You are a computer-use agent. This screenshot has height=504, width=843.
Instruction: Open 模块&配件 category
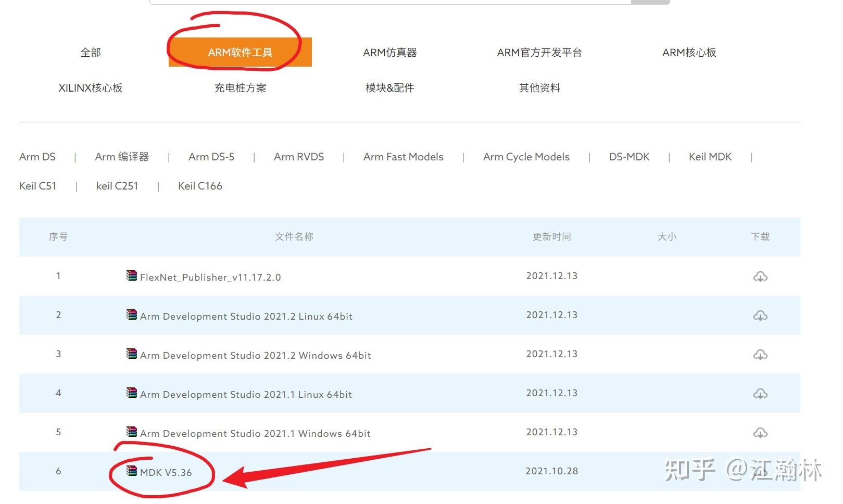[390, 88]
